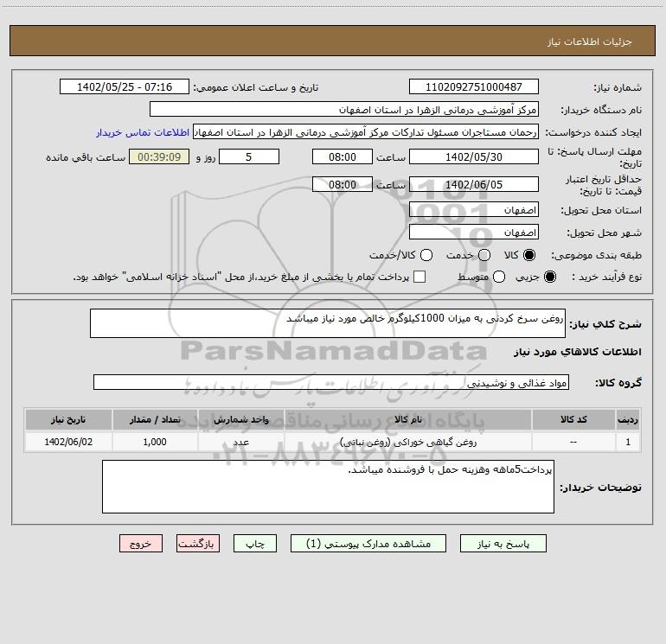Click the delivery province field اصفهان
Screen dimensions: 666x644
coord(474,210)
